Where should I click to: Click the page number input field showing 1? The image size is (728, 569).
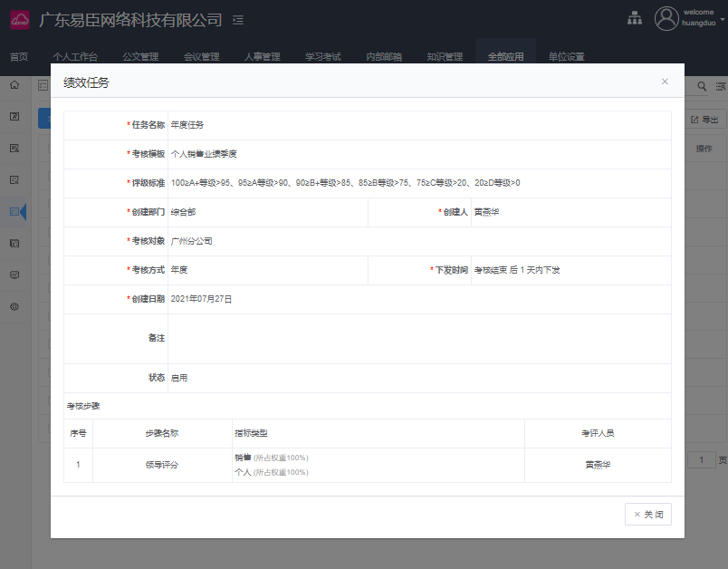tap(701, 460)
